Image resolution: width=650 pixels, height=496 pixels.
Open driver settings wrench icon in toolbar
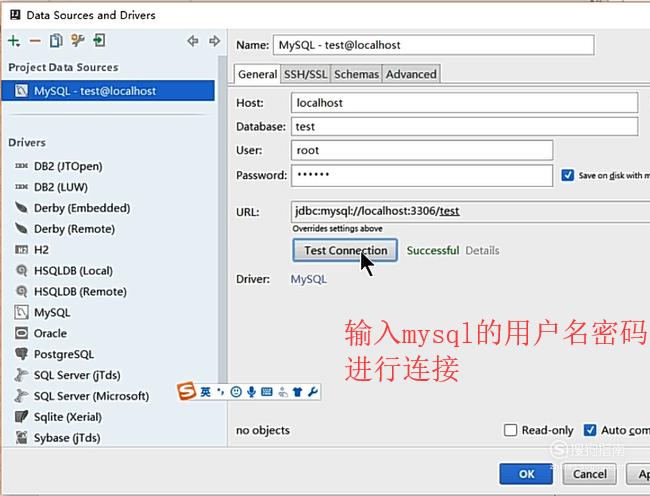coord(78,41)
